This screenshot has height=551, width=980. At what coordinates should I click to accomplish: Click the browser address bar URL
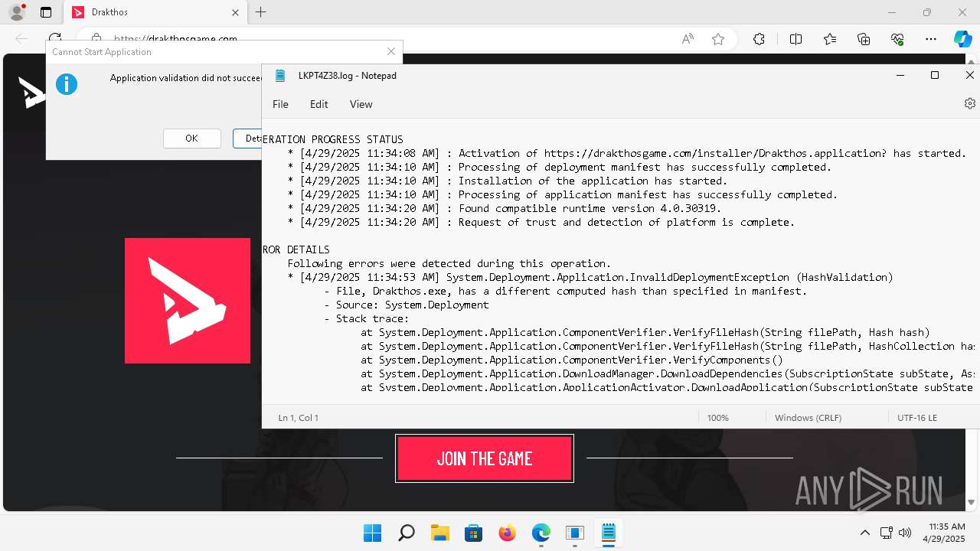tap(175, 37)
